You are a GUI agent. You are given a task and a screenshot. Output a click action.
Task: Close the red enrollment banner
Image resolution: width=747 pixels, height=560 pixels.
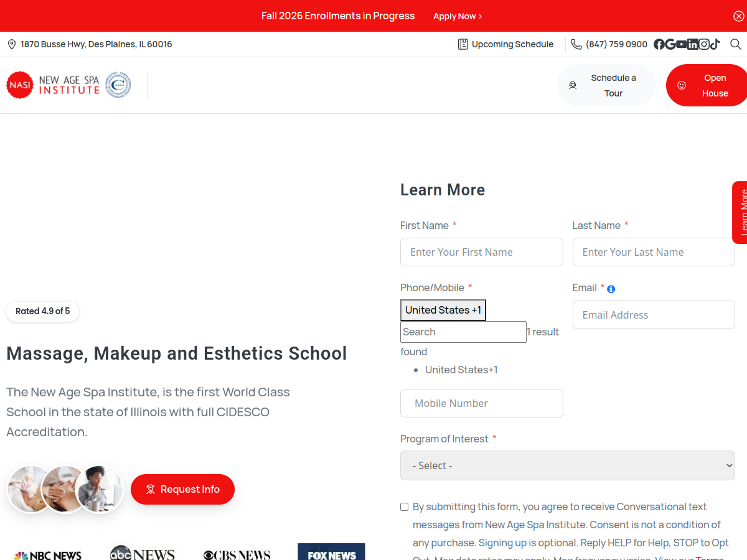[x=738, y=16]
